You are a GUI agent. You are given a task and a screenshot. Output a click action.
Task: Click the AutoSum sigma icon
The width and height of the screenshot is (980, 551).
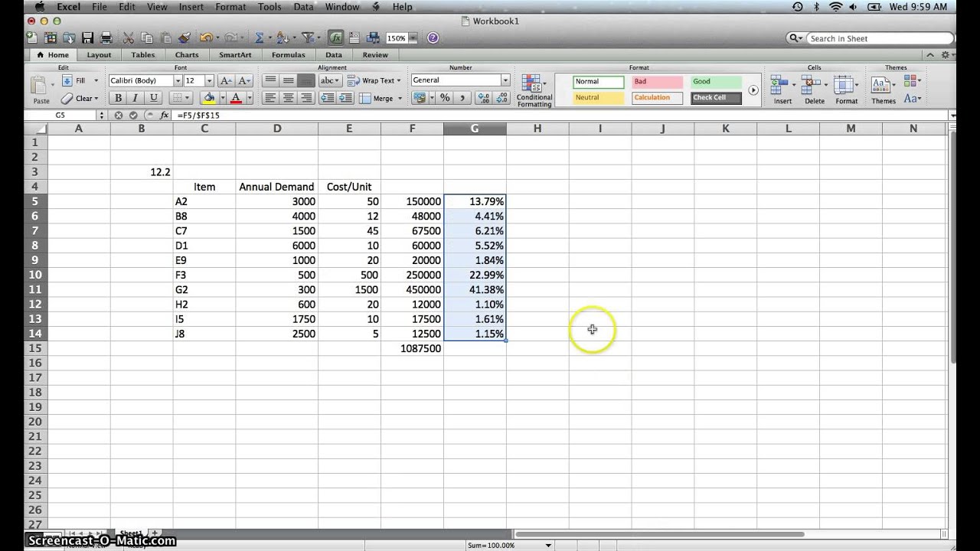(259, 37)
